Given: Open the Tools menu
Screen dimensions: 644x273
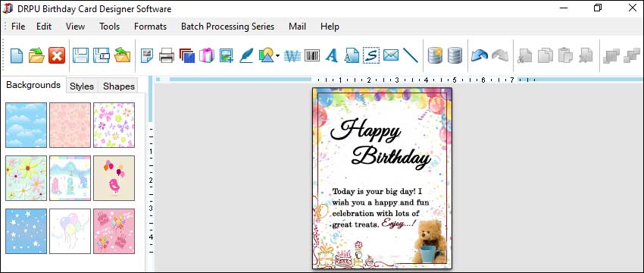Looking at the screenshot, I should [109, 27].
